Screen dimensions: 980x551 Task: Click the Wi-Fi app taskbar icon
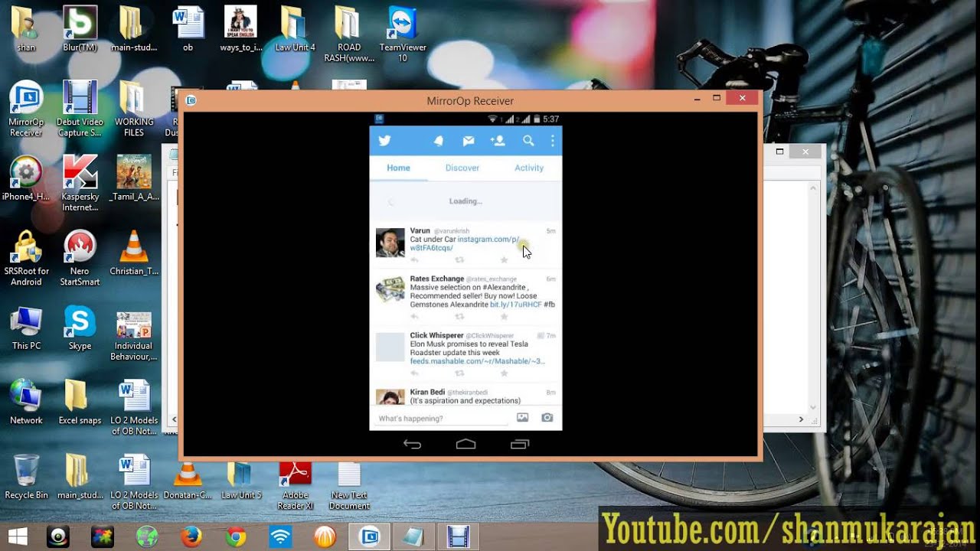280,536
